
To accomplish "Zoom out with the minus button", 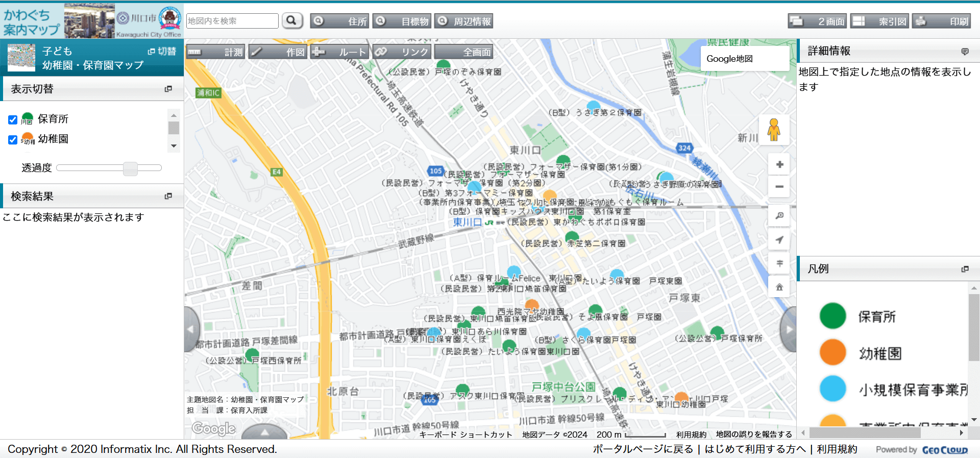I will pos(779,187).
